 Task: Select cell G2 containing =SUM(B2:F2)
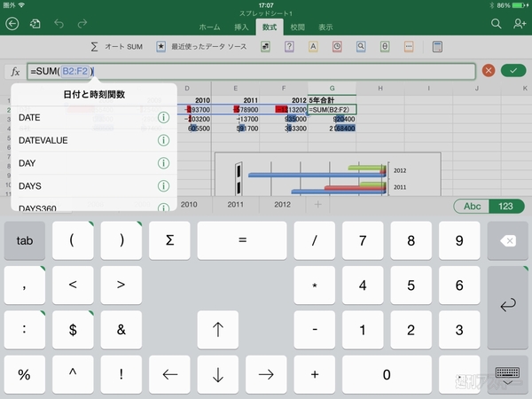pyautogui.click(x=332, y=110)
